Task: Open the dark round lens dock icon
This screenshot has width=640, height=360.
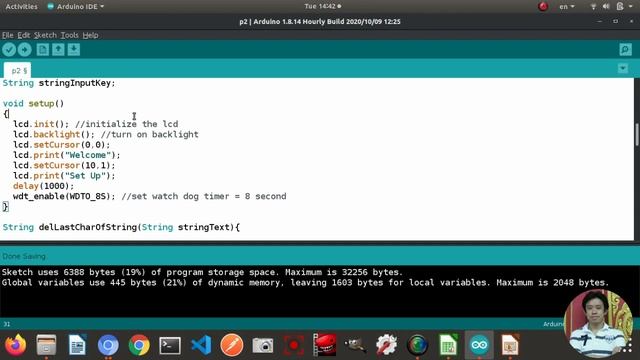Action: click(417, 345)
